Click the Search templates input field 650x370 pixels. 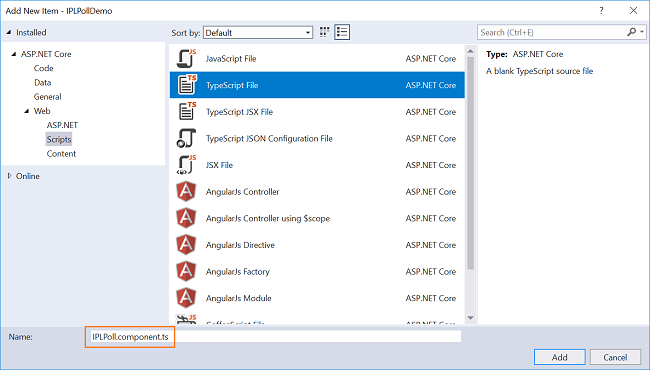(553, 32)
